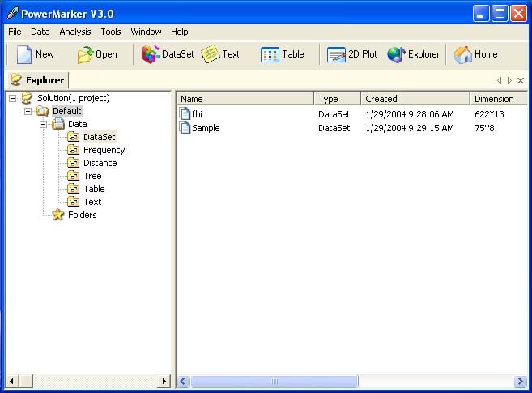The width and height of the screenshot is (532, 393).
Task: Maximize the PowerMarker window
Action: 500,14
